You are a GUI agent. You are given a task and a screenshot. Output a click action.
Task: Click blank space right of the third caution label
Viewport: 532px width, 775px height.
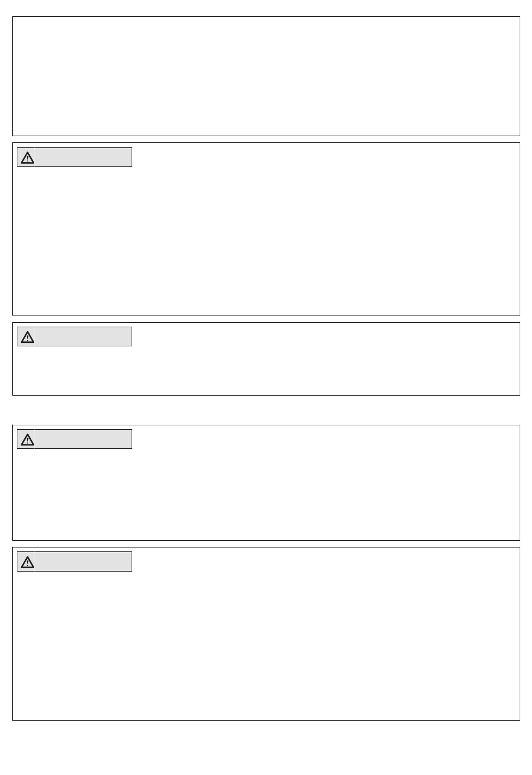325,439
